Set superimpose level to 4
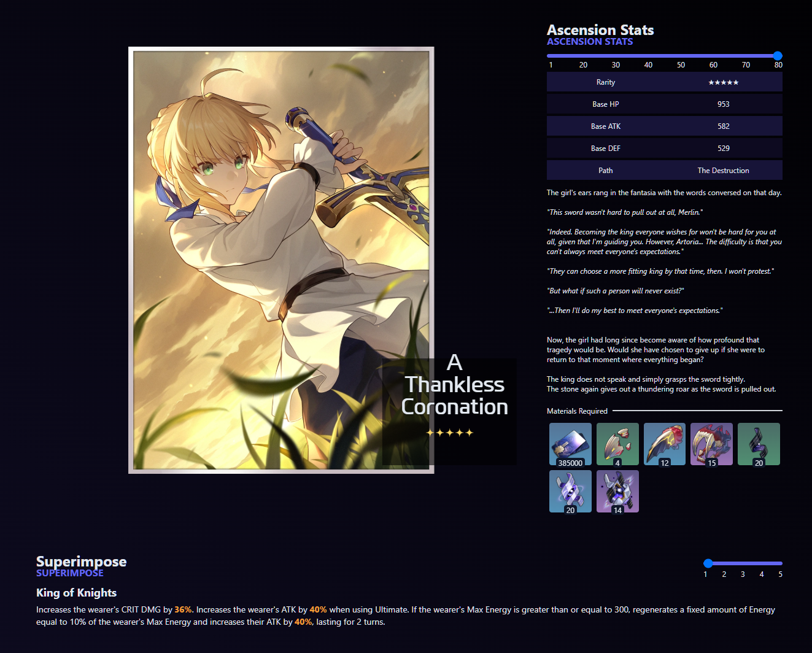Screen dimensions: 812x653 point(762,574)
